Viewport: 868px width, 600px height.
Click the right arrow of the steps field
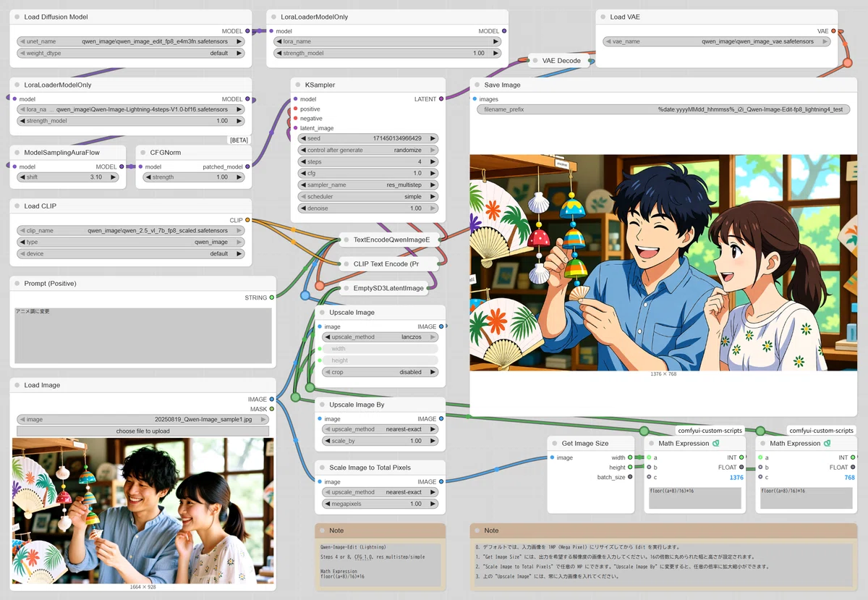coord(433,161)
